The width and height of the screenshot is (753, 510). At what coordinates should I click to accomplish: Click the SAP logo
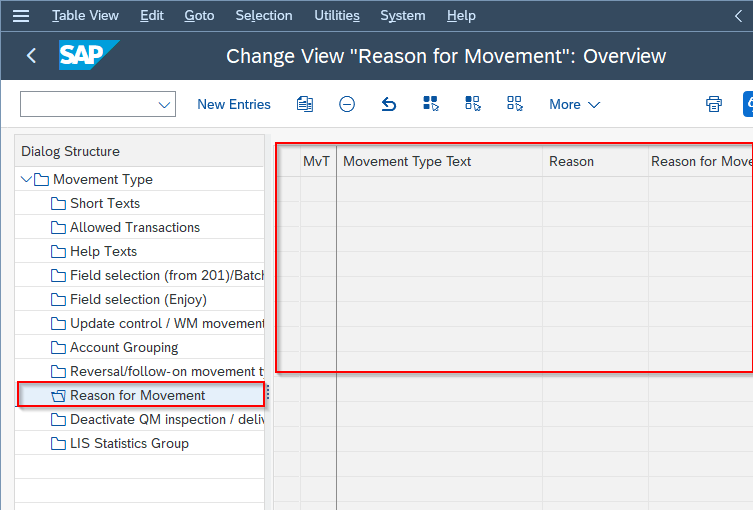coord(89,55)
